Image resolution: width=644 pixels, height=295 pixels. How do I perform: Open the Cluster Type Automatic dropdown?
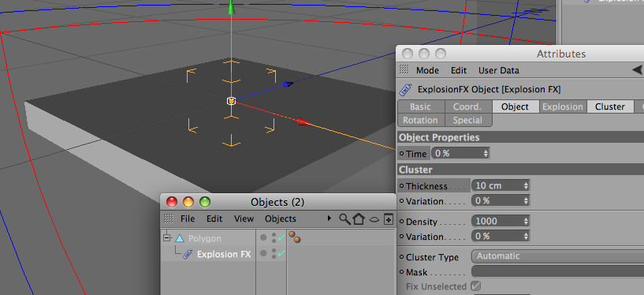coord(557,256)
